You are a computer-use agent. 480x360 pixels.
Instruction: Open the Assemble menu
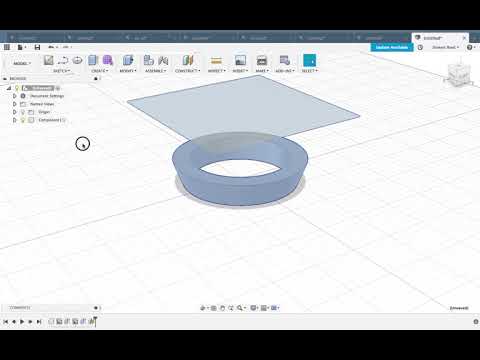(155, 71)
